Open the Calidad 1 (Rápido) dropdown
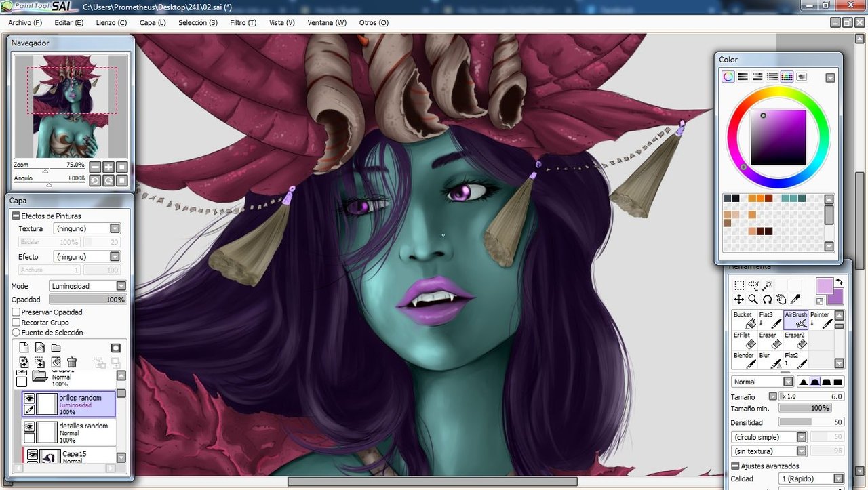The height and width of the screenshot is (490, 868). 811,478
